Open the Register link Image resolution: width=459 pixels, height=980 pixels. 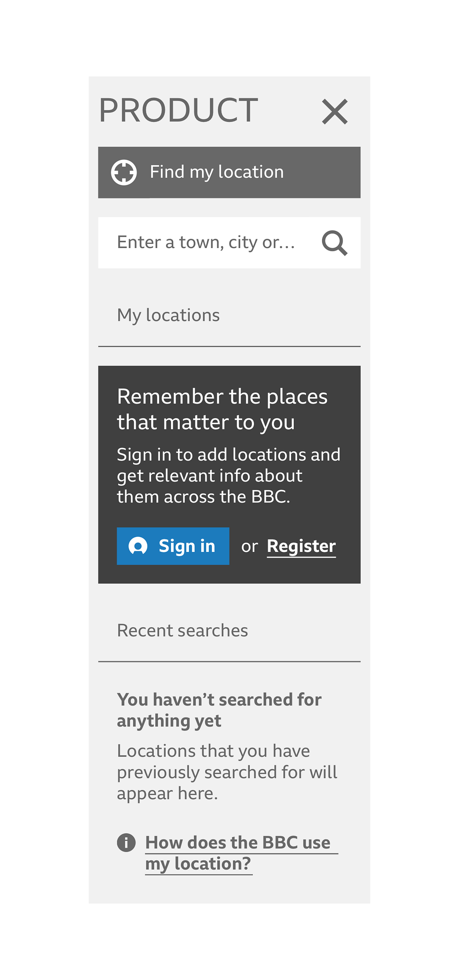tap(301, 546)
